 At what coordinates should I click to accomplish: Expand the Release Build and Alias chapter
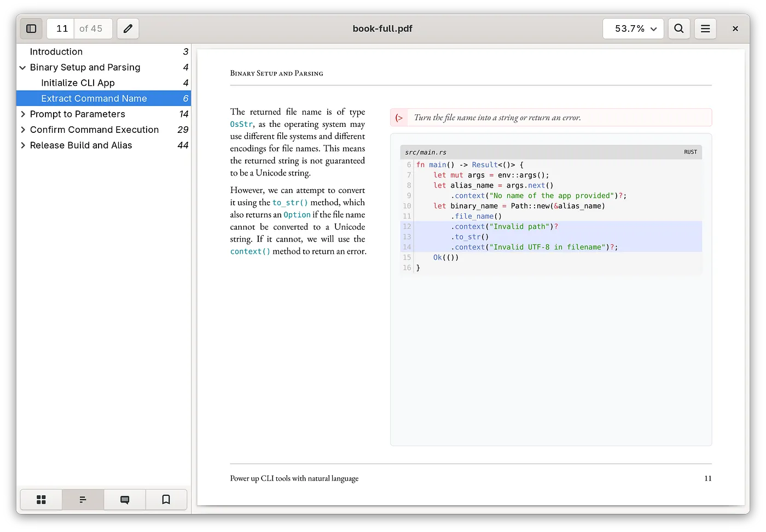(22, 145)
